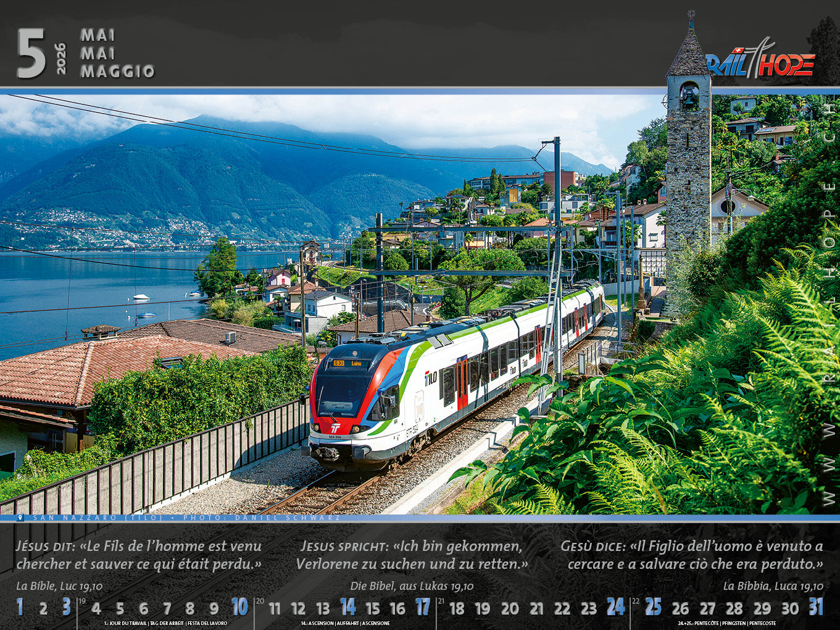Viewport: 840px width, 630px height.
Task: Select day 14 on the calendar strip
Action: (347, 607)
